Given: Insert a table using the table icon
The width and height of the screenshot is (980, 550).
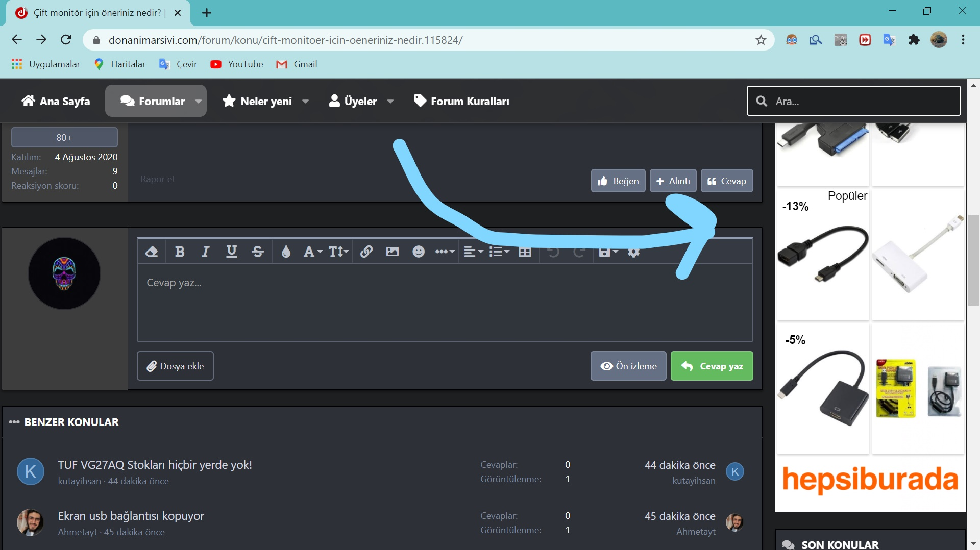Looking at the screenshot, I should [525, 252].
